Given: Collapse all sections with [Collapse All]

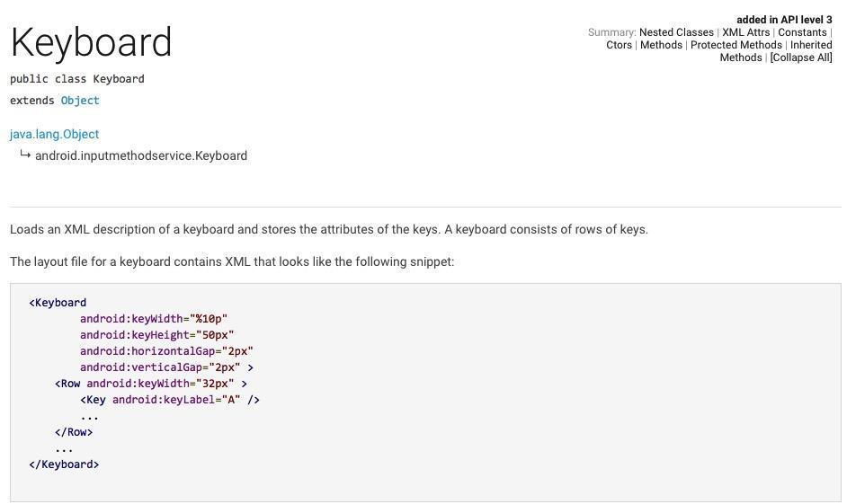Looking at the screenshot, I should click(x=801, y=57).
